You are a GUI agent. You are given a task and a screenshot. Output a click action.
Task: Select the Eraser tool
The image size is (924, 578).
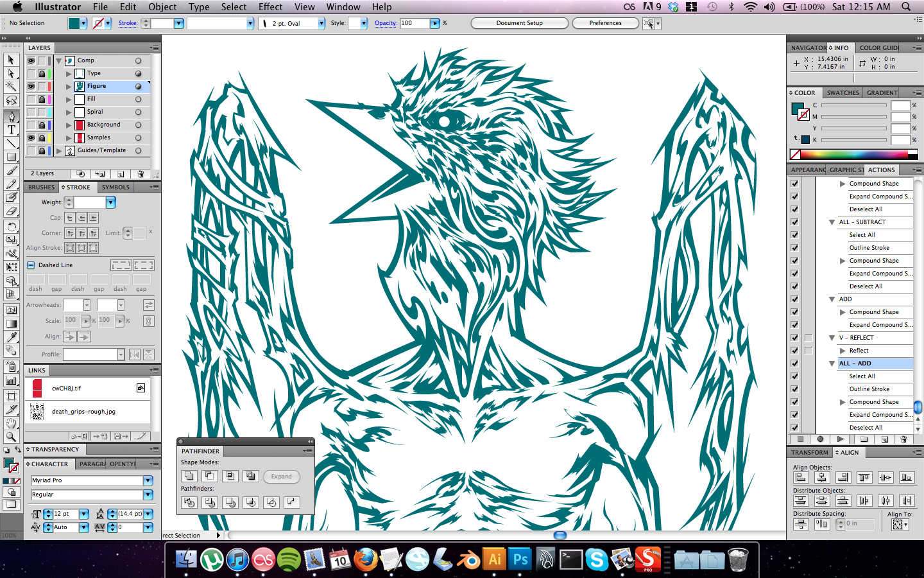coord(11,211)
